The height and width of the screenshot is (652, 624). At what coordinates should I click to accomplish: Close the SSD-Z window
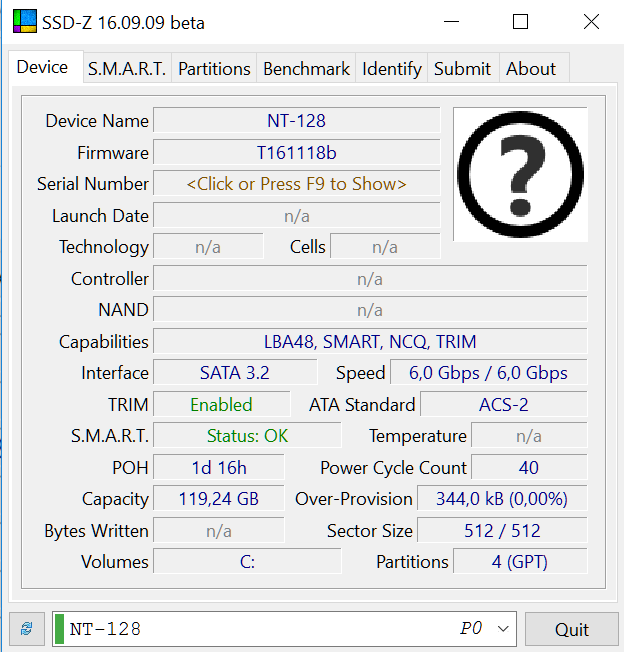pyautogui.click(x=591, y=22)
